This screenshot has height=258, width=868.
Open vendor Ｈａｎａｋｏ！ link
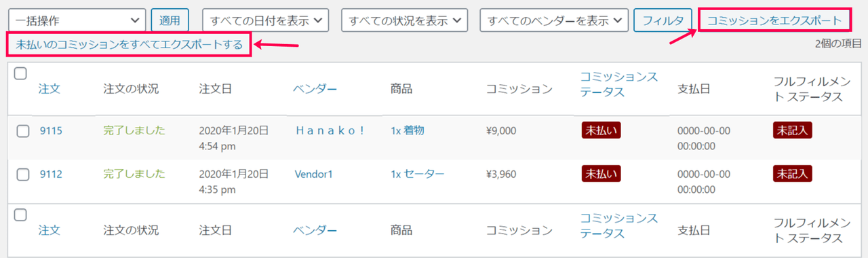point(330,130)
